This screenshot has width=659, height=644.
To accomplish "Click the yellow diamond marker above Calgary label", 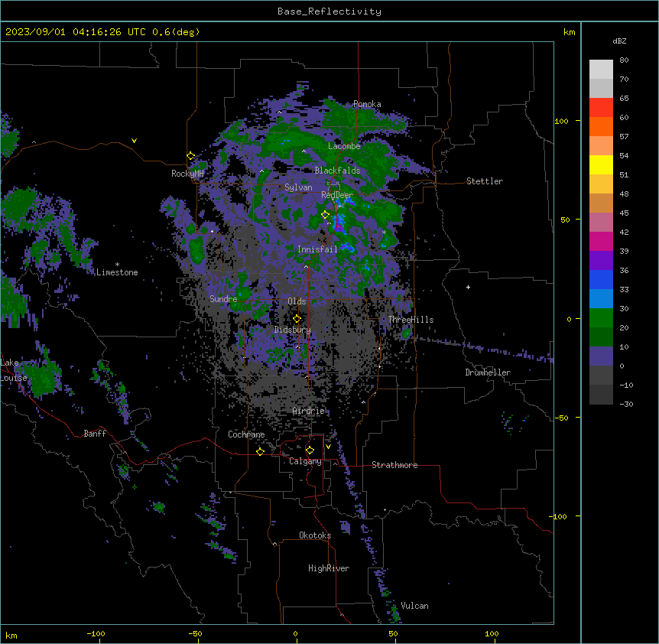I will 310,450.
